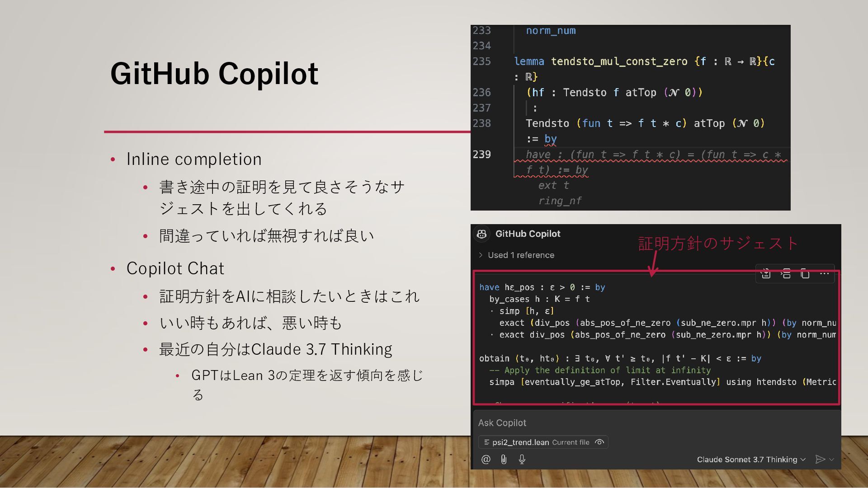Click the GitHub Copilot slide title
Image resolution: width=868 pixels, height=488 pixels.
click(214, 74)
